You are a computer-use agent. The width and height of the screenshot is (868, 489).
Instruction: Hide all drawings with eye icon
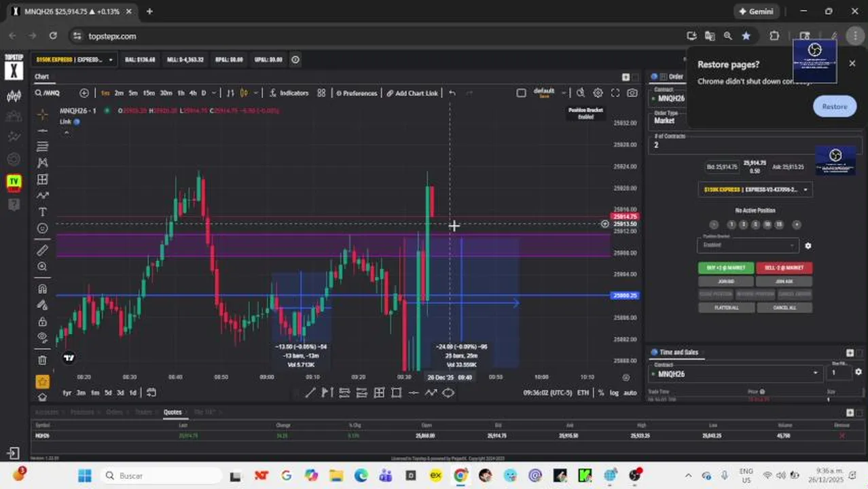[42, 338]
